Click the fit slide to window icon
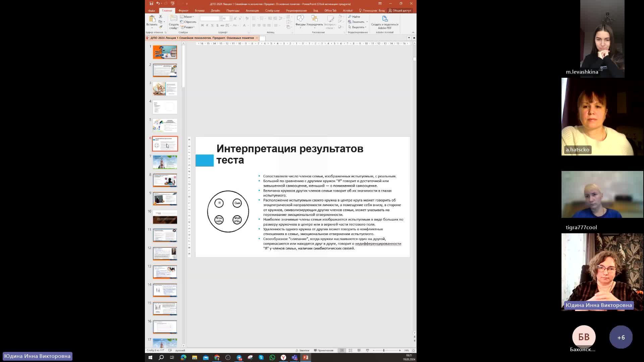This screenshot has width=644, height=362. point(414,350)
